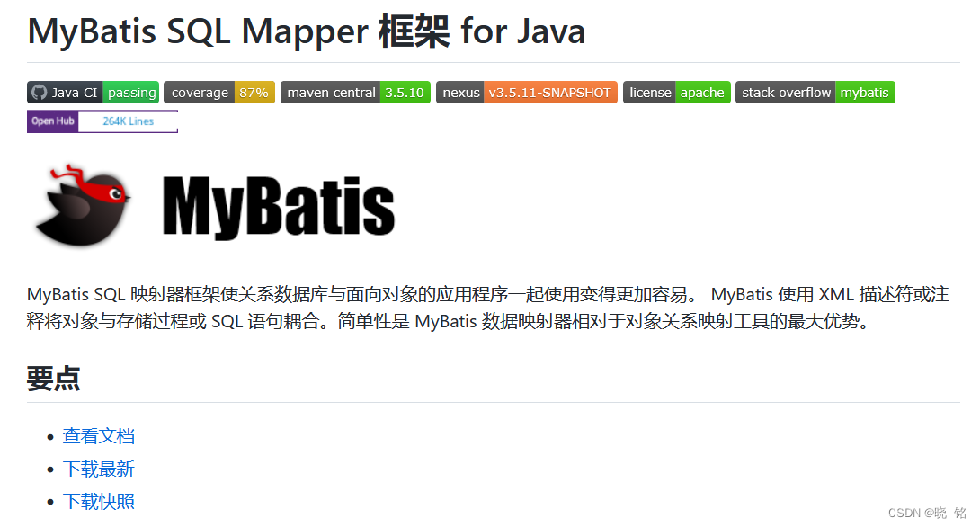The width and height of the screenshot is (980, 527).
Task: Open the Open Hub 264K Lines badge
Action: (102, 121)
